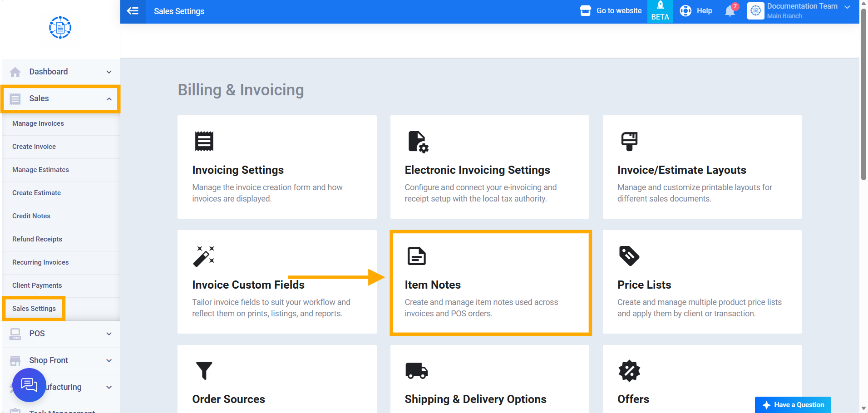The width and height of the screenshot is (868, 413).
Task: Click the Have a Question button
Action: point(793,405)
